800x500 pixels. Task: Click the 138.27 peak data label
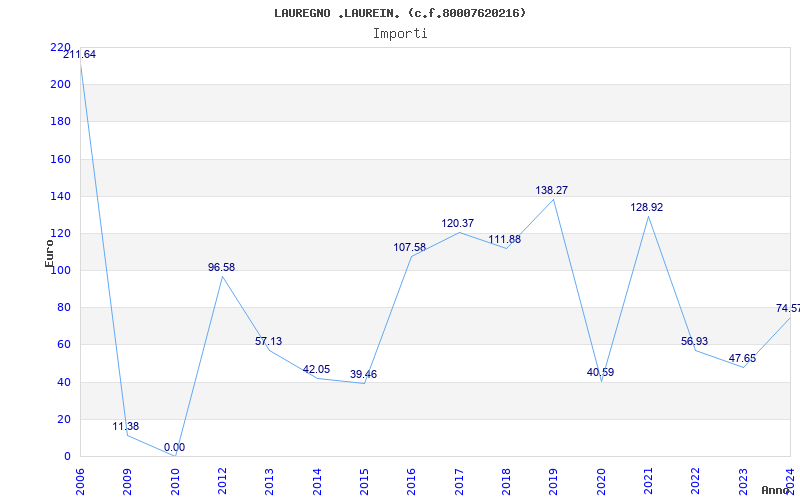click(552, 190)
